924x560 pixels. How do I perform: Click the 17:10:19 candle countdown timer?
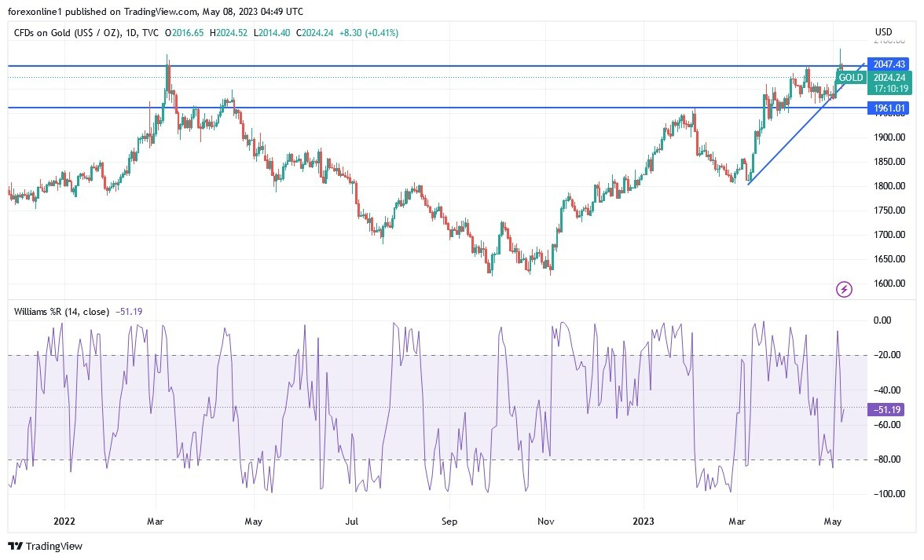click(890, 89)
